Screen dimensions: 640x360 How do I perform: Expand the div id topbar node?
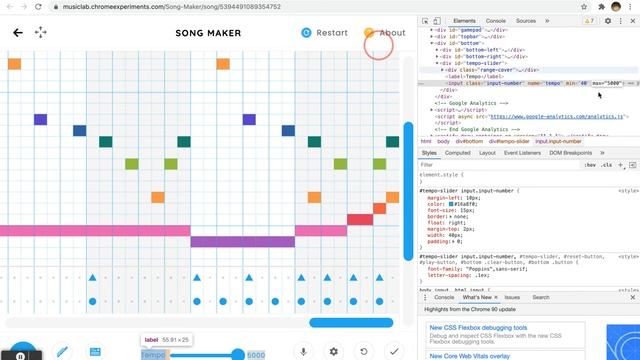(432, 36)
